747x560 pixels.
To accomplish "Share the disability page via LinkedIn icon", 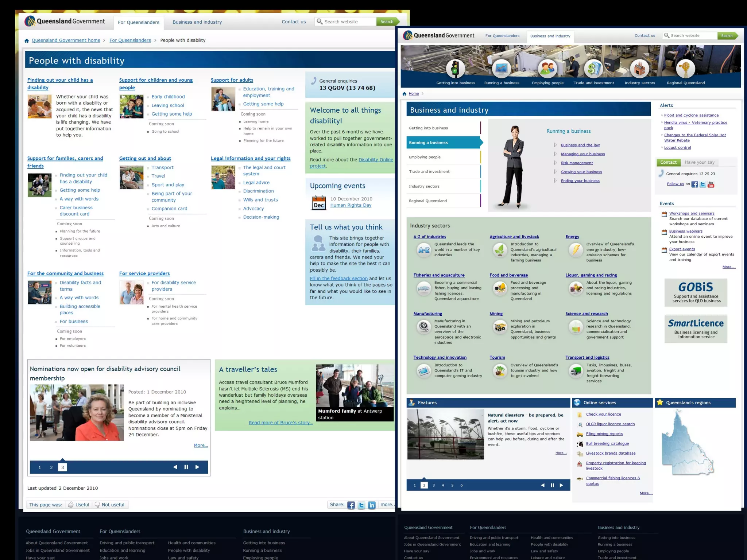I will (372, 505).
